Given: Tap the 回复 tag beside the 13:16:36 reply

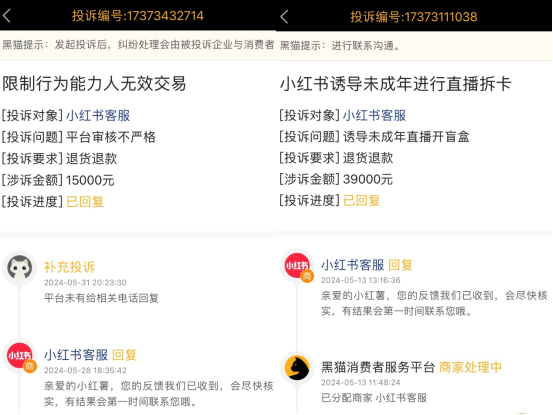Looking at the screenshot, I should (x=400, y=265).
